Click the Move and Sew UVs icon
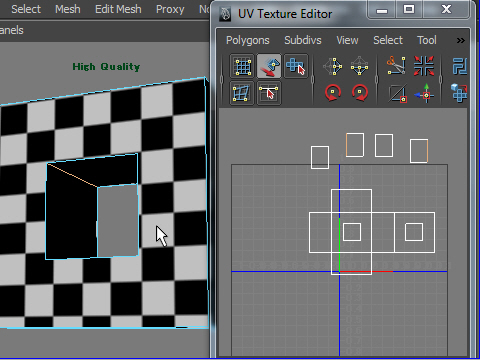Screen dimensions: 480x360 [424, 93]
